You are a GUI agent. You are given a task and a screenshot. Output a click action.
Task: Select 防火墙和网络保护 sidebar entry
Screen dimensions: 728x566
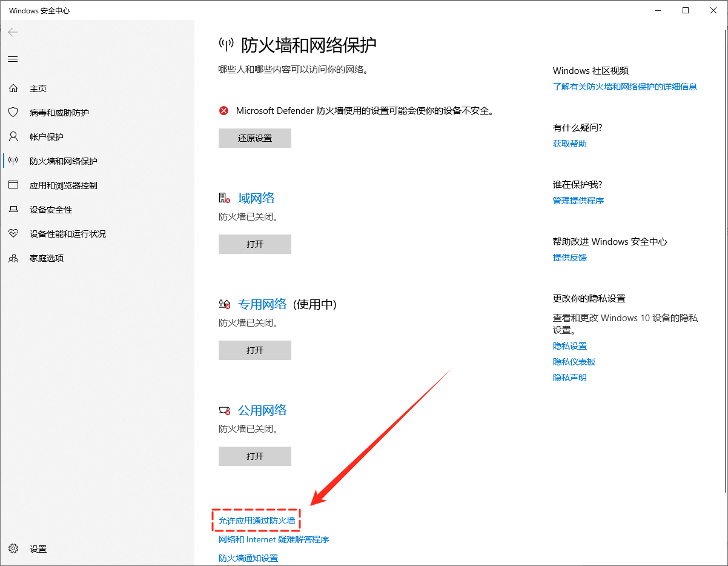[x=64, y=161]
